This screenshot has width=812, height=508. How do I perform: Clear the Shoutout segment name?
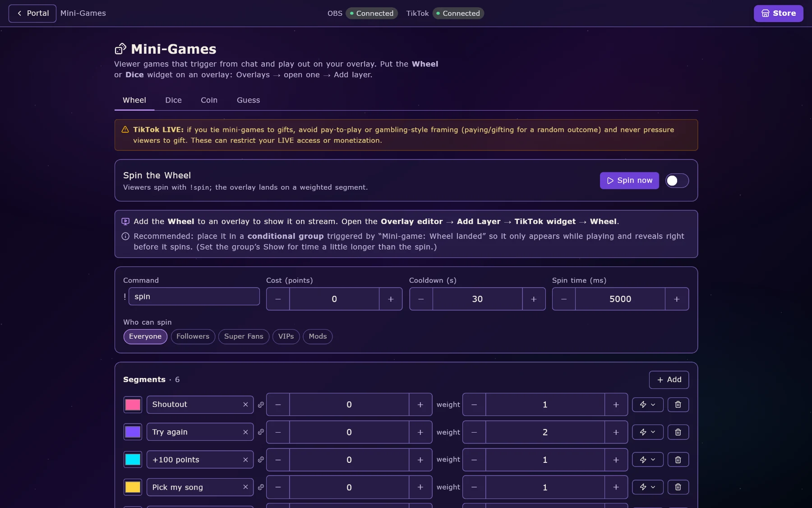pos(245,405)
